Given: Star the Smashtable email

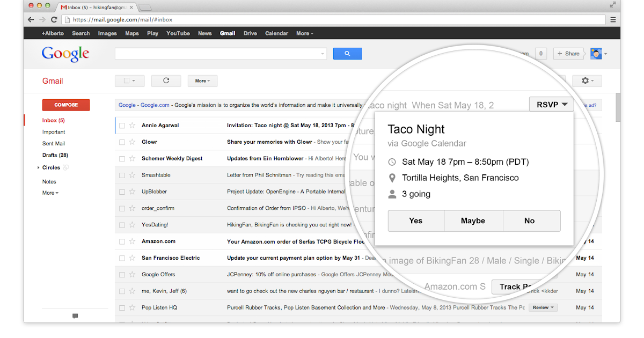Looking at the screenshot, I should 132,175.
